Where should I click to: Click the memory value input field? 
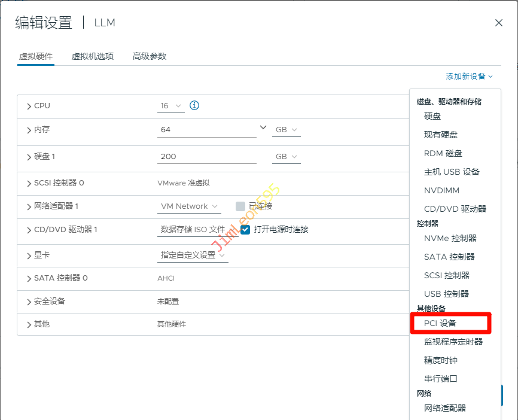point(206,130)
